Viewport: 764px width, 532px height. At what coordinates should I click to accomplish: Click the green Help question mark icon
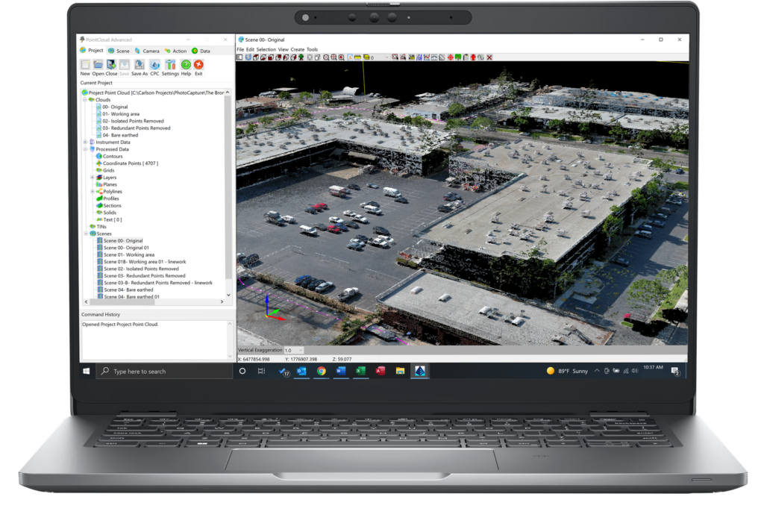pyautogui.click(x=186, y=64)
